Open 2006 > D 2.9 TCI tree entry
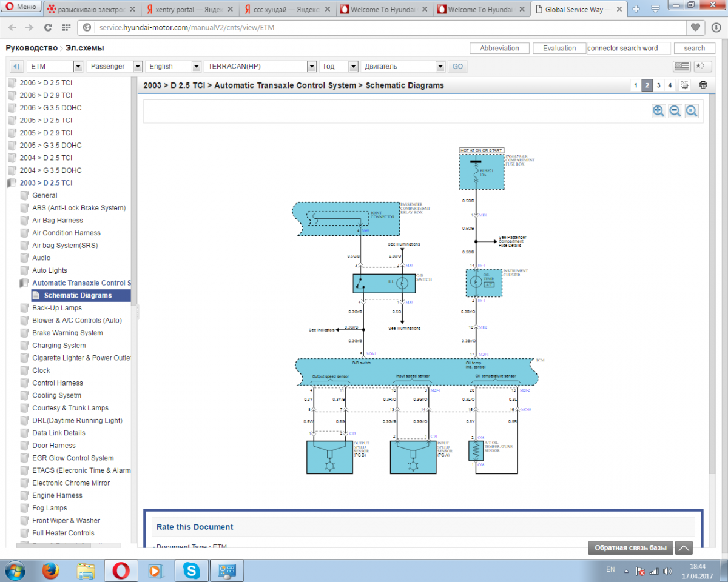 pos(45,95)
